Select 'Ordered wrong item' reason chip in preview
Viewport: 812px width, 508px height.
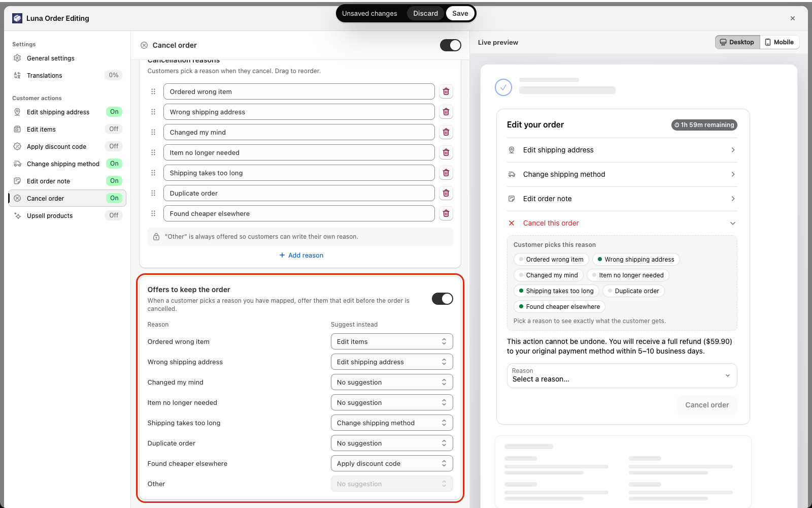(551, 260)
